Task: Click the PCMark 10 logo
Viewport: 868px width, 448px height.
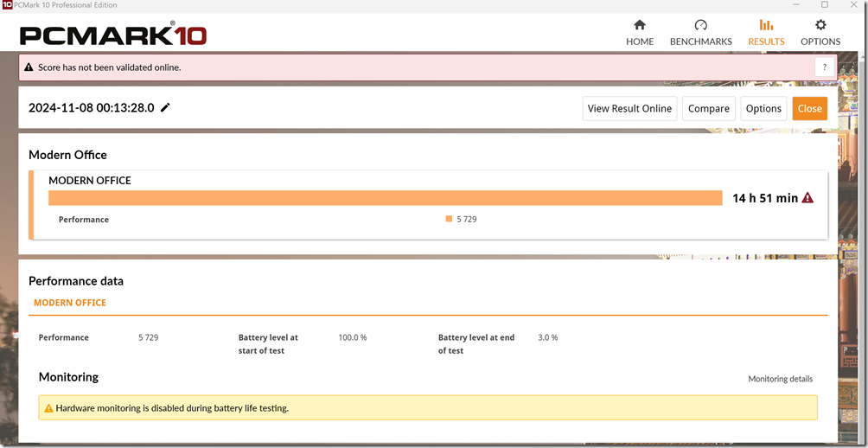Action: [x=112, y=35]
